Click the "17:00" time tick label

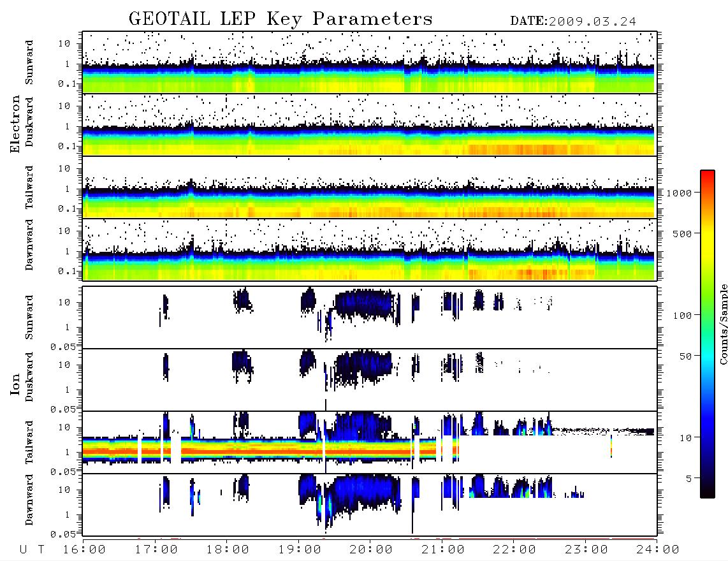point(156,550)
